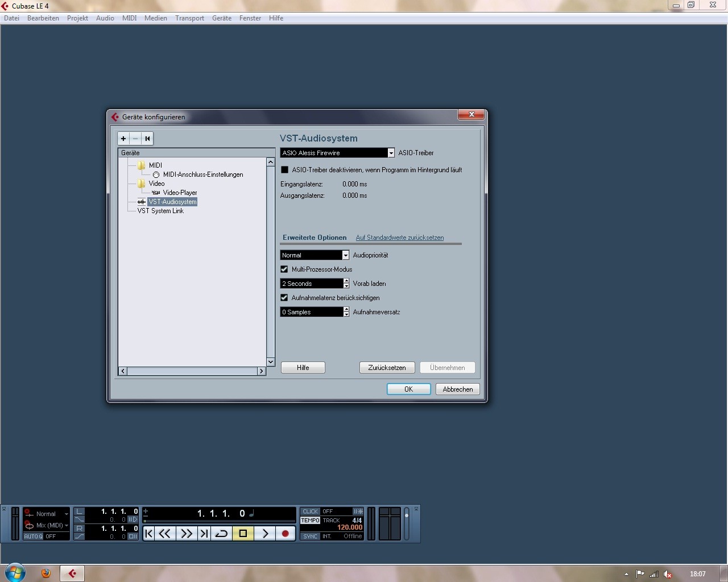Click the Zurücksetzen button
728x582 pixels.
pos(387,368)
